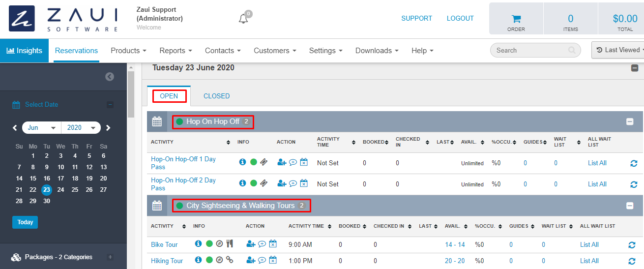Click info icon for Hop-On Hop-Off 2 Day Pass

tap(242, 183)
